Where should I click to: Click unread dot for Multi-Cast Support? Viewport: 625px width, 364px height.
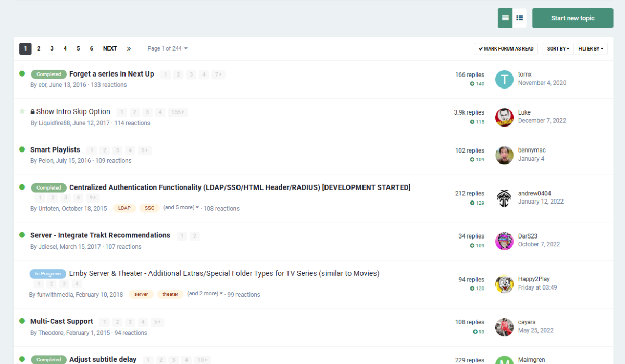pyautogui.click(x=22, y=321)
